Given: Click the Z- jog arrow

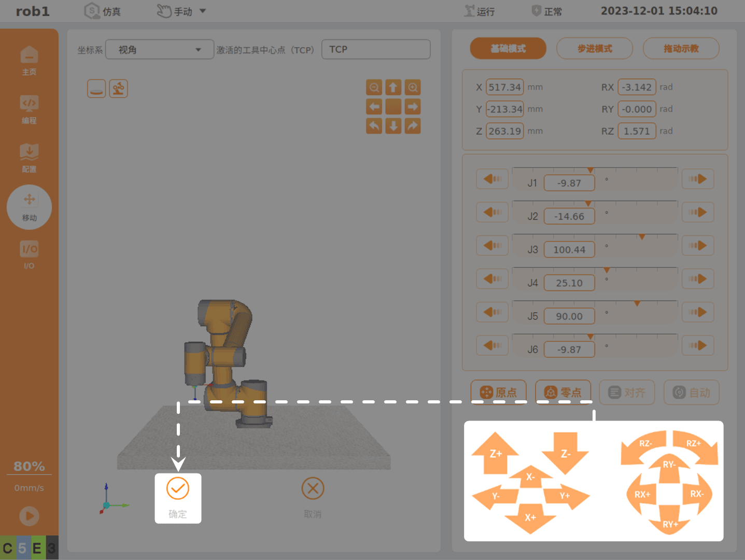Looking at the screenshot, I should (x=565, y=453).
